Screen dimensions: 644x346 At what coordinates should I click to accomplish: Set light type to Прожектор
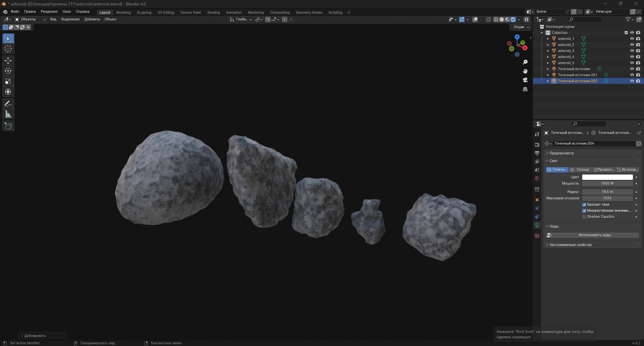604,170
